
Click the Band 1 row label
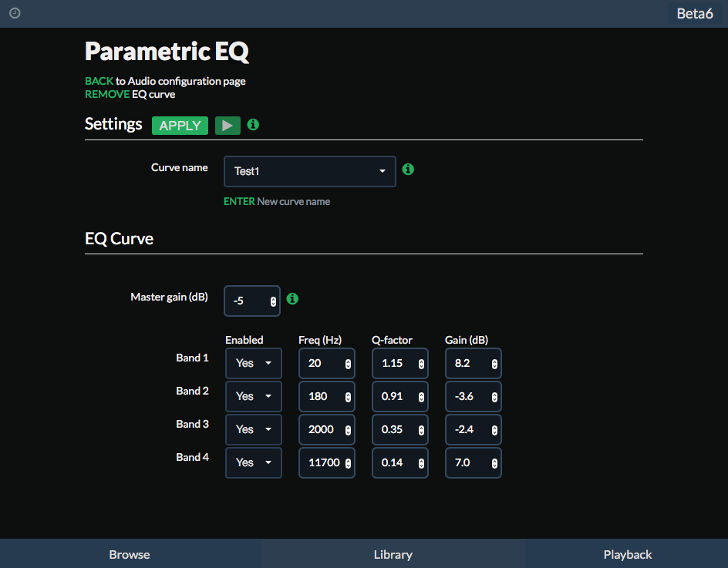pyautogui.click(x=192, y=358)
